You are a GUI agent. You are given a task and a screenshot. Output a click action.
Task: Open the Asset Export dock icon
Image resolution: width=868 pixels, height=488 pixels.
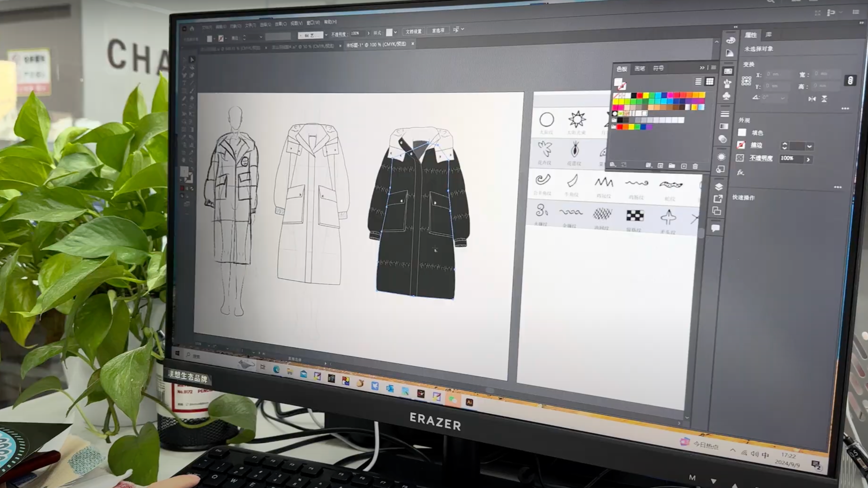718,199
